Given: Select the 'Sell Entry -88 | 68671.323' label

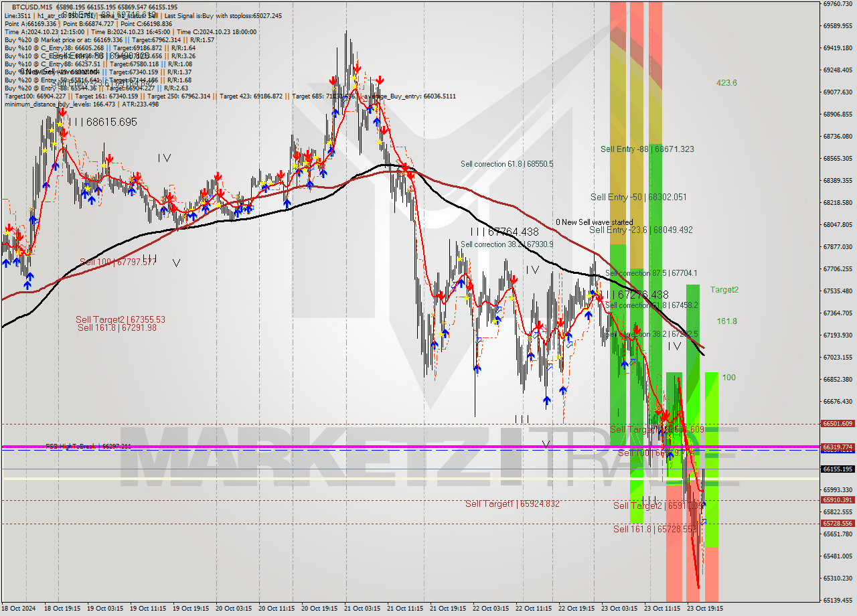Looking at the screenshot, I should [647, 149].
